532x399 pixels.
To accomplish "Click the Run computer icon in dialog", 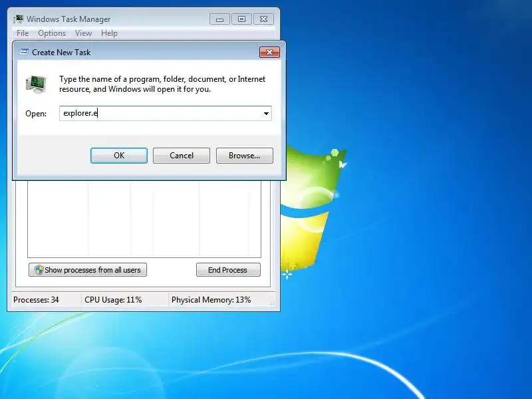I will pos(36,84).
